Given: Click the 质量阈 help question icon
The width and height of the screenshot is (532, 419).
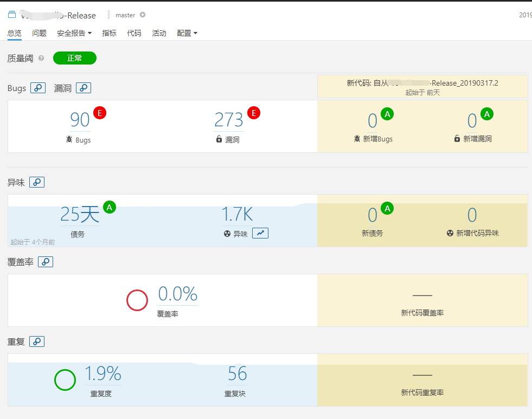Looking at the screenshot, I should pos(41,58).
